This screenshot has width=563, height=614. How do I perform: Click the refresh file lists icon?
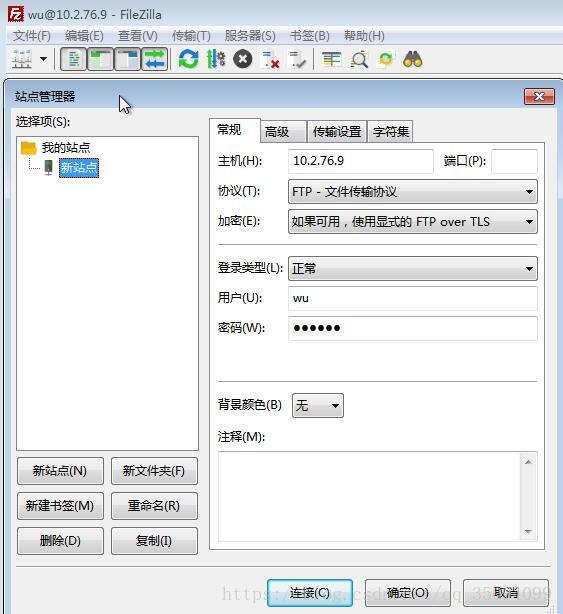(x=188, y=60)
